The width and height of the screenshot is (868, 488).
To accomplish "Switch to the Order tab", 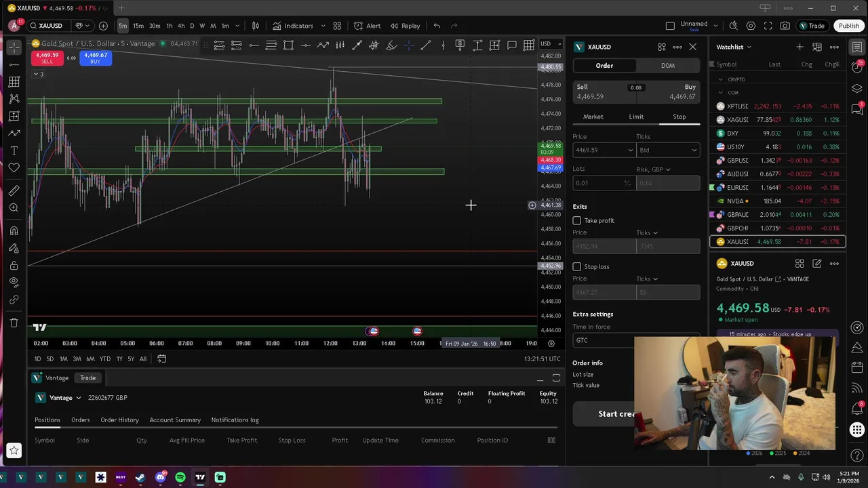I will (x=604, y=66).
